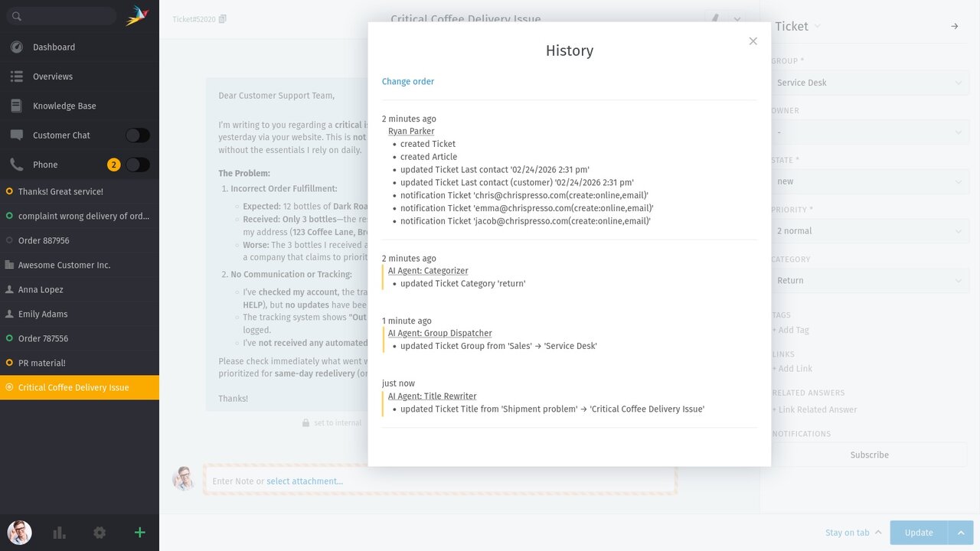
Task: Expand the Group dropdown showing Service Desk
Action: tap(870, 83)
